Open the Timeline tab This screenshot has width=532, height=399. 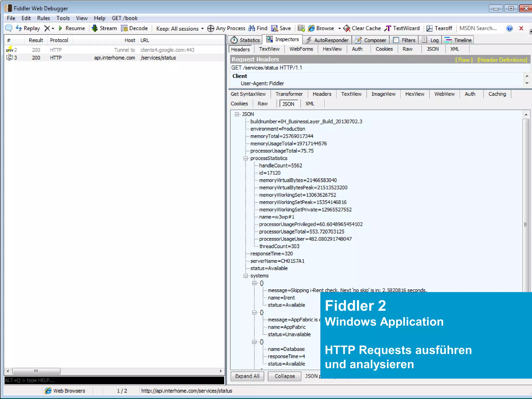click(458, 40)
